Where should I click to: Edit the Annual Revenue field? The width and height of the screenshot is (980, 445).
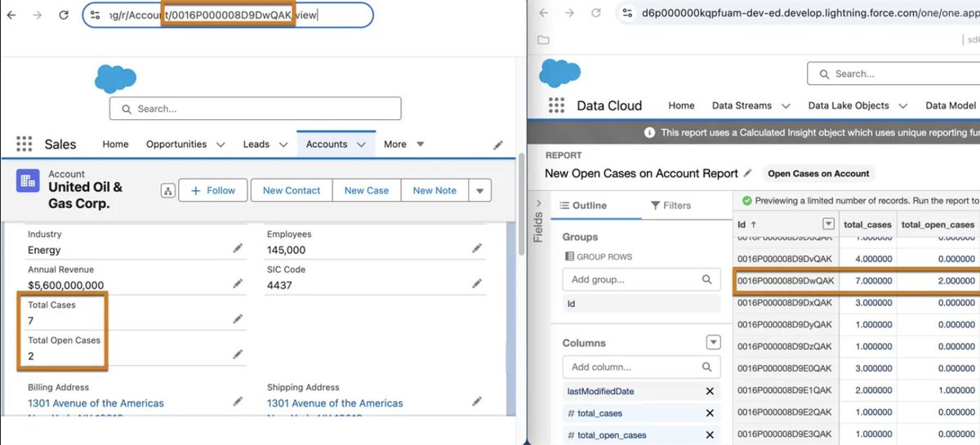238,283
